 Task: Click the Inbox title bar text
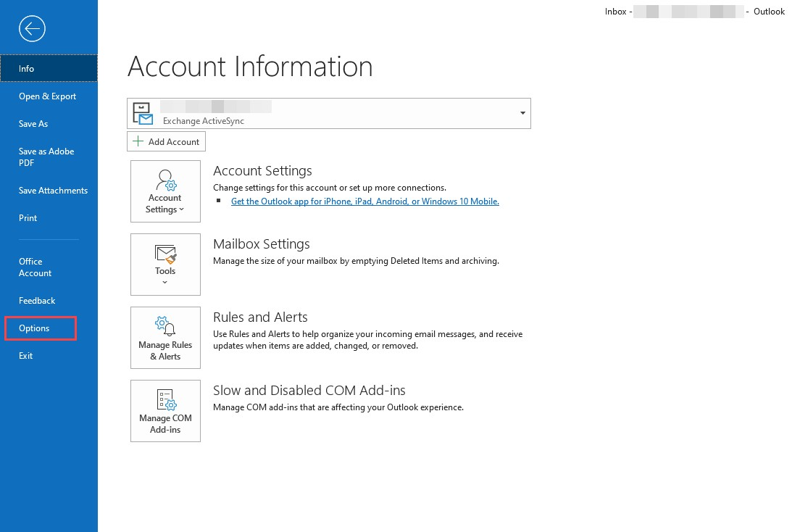click(615, 11)
